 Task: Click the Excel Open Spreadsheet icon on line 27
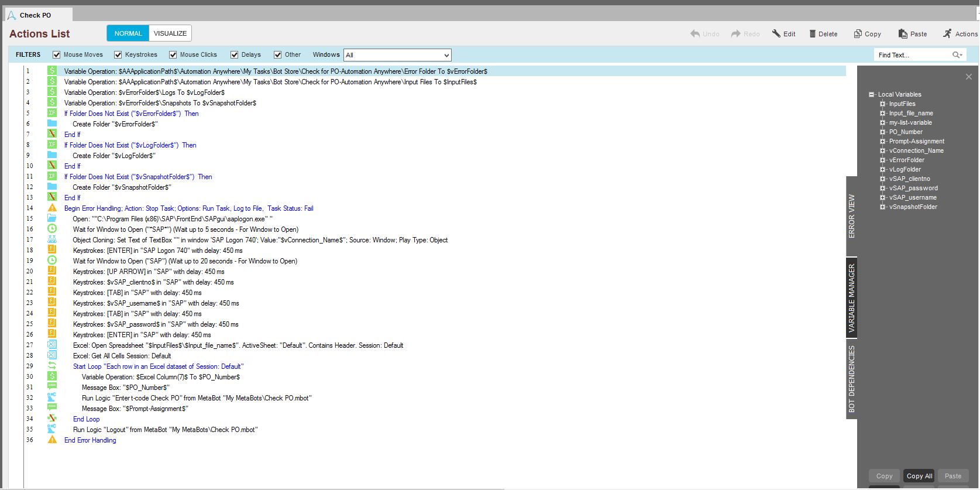tap(52, 345)
